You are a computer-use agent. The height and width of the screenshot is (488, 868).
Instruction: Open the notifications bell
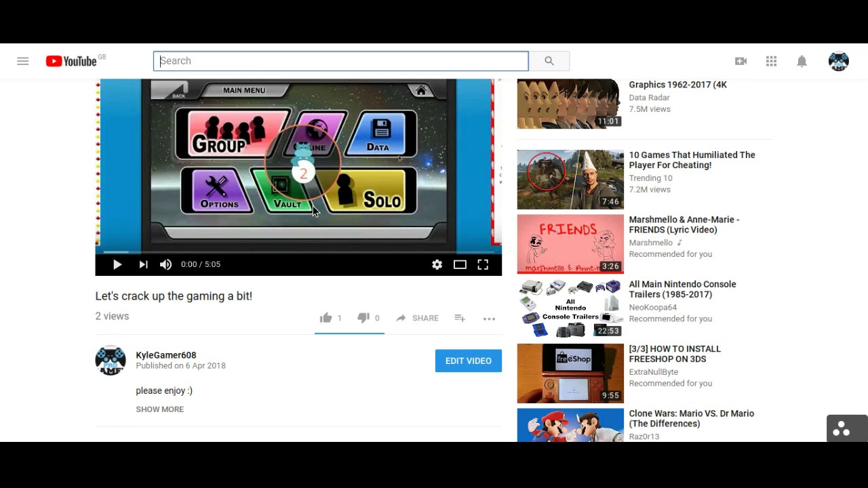pos(802,61)
